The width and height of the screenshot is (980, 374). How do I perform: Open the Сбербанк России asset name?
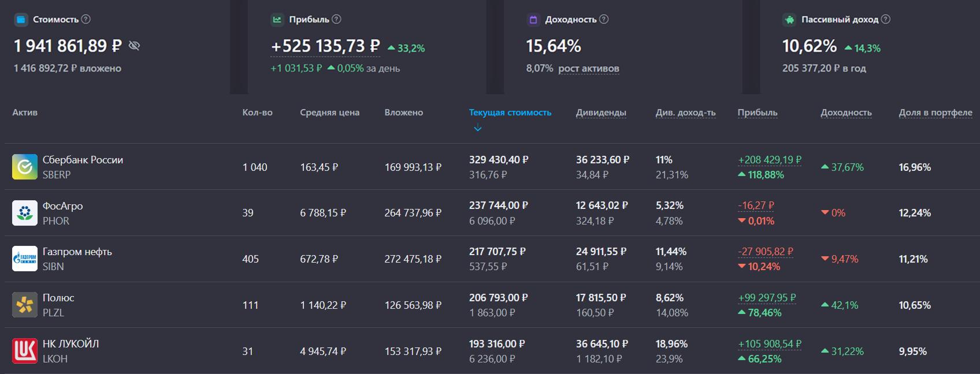83,160
